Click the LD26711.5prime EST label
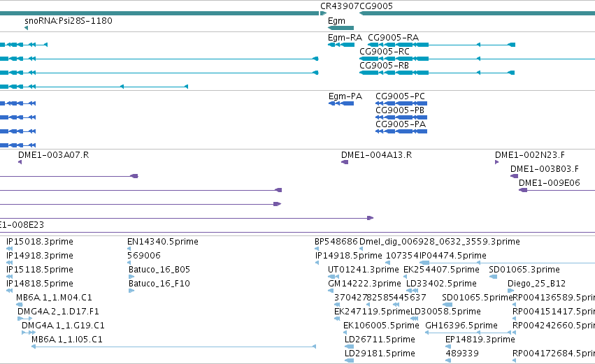 tap(380, 340)
